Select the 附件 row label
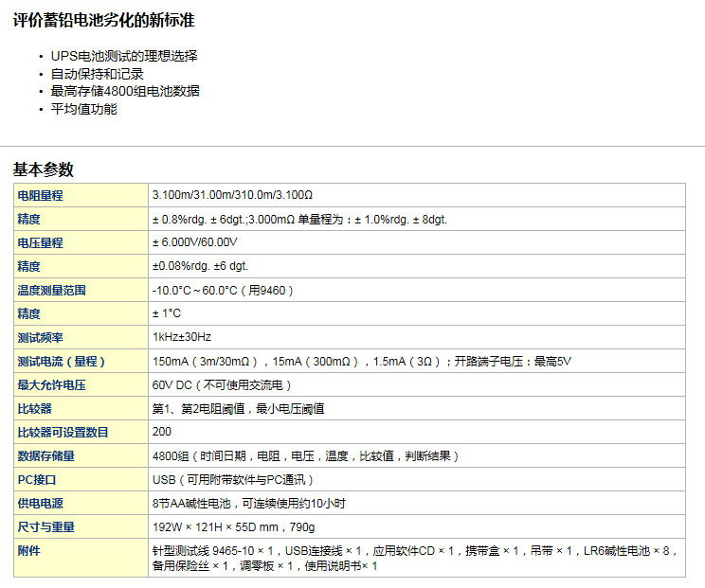The width and height of the screenshot is (705, 588). (x=28, y=550)
